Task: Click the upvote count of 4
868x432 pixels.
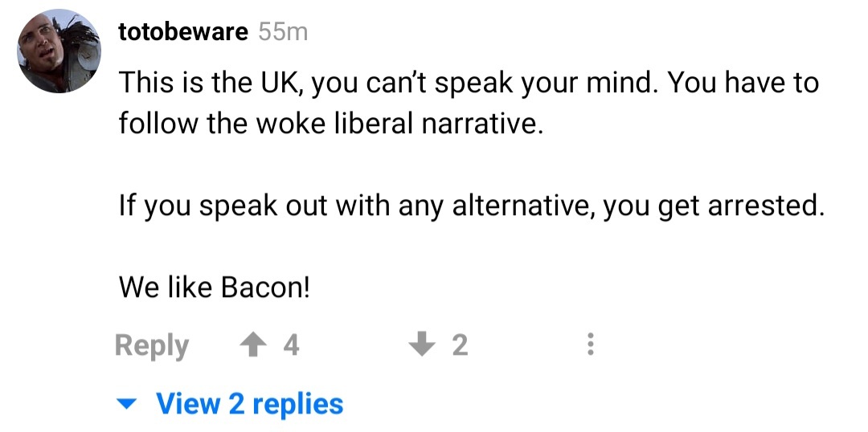Action: pos(291,345)
